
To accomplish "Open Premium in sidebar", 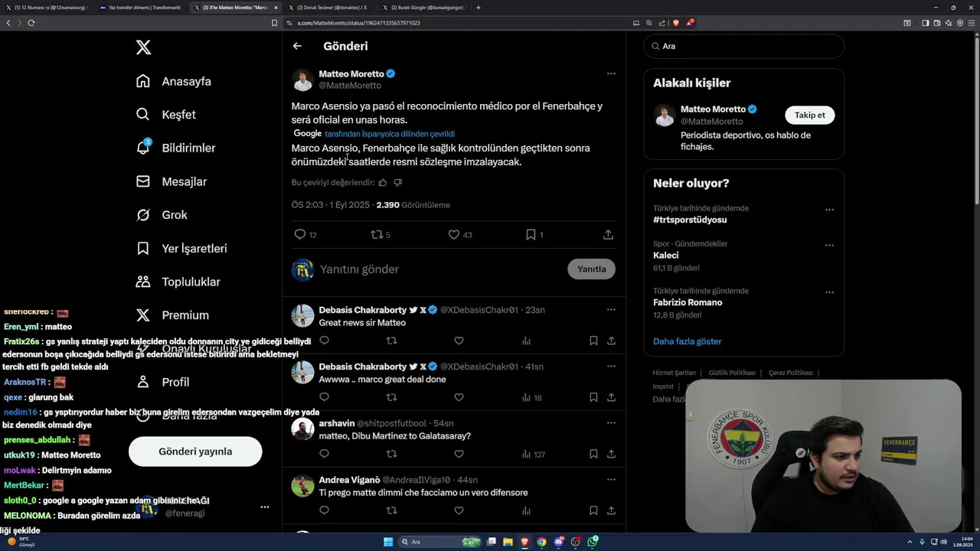I will pyautogui.click(x=172, y=315).
